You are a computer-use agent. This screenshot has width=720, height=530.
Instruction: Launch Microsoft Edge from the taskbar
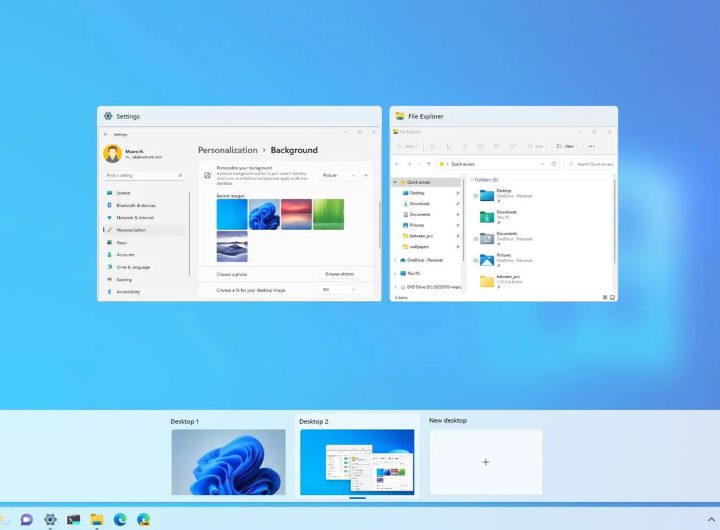[120, 519]
